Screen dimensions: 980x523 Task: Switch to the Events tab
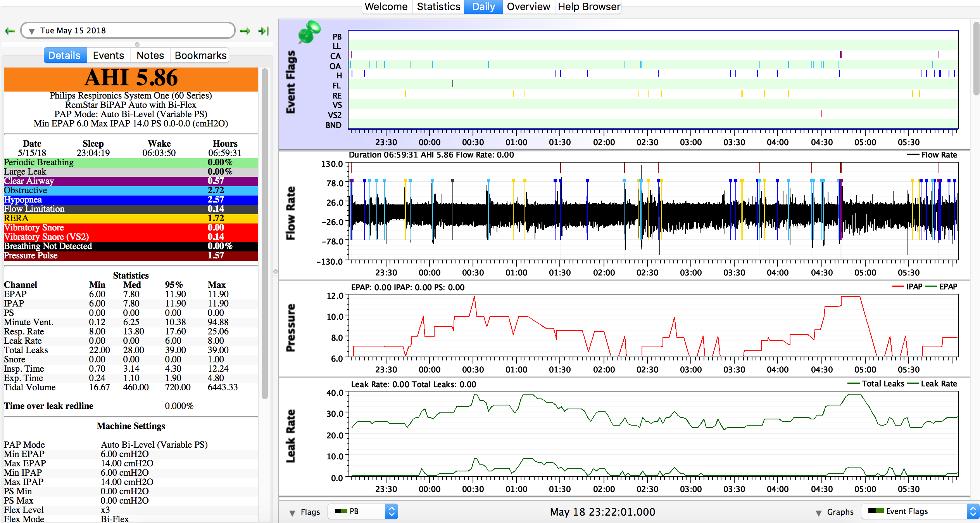pyautogui.click(x=108, y=55)
